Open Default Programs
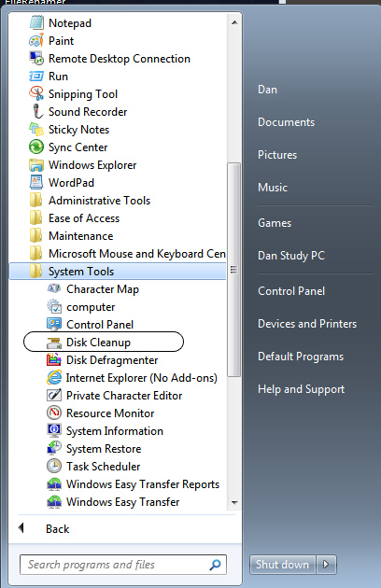This screenshot has width=381, height=588. [301, 357]
